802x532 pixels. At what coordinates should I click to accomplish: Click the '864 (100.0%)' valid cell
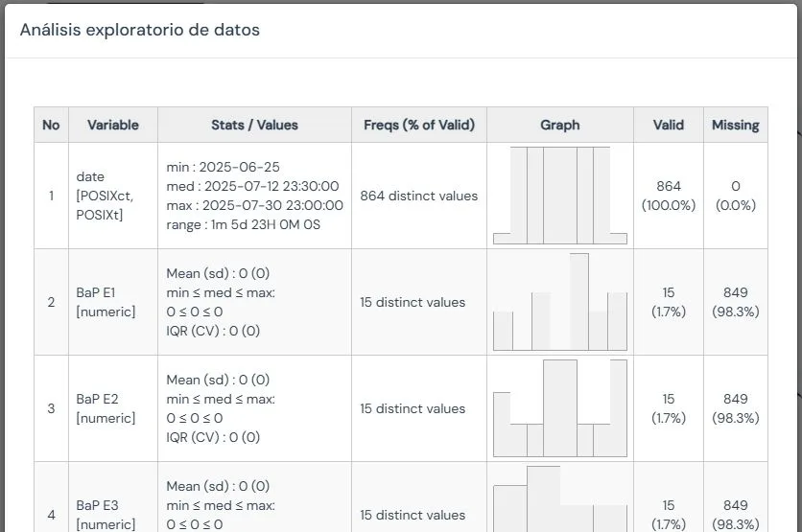(x=669, y=196)
